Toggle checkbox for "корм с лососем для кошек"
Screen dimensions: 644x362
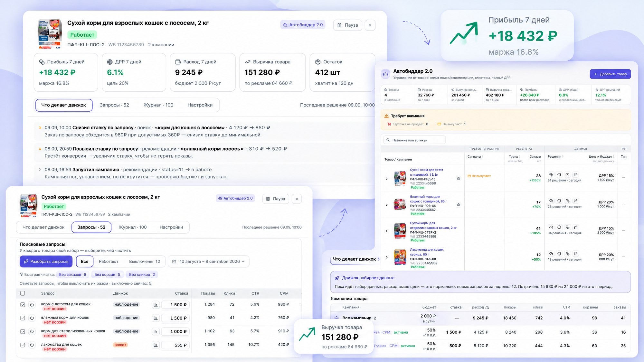[x=23, y=304]
